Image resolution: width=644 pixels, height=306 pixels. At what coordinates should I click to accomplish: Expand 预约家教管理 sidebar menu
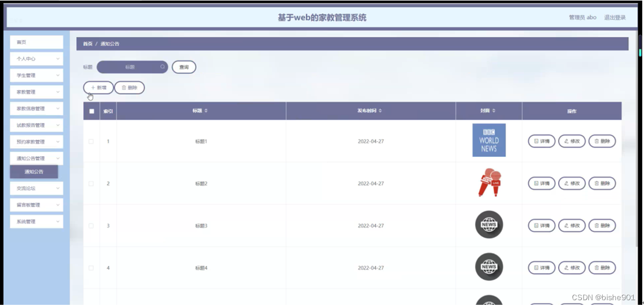point(37,142)
